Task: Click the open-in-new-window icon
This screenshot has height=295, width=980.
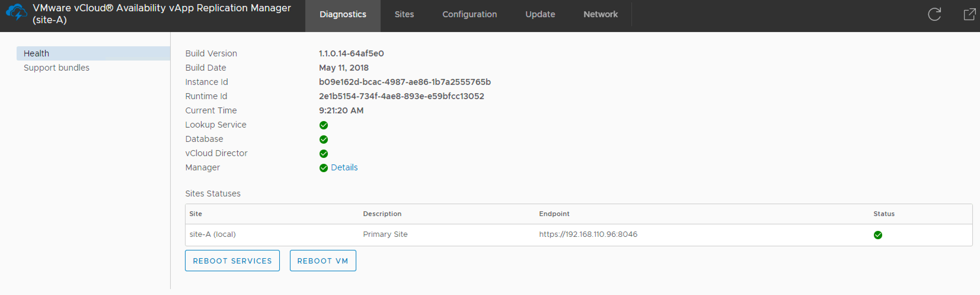Action: [969, 15]
